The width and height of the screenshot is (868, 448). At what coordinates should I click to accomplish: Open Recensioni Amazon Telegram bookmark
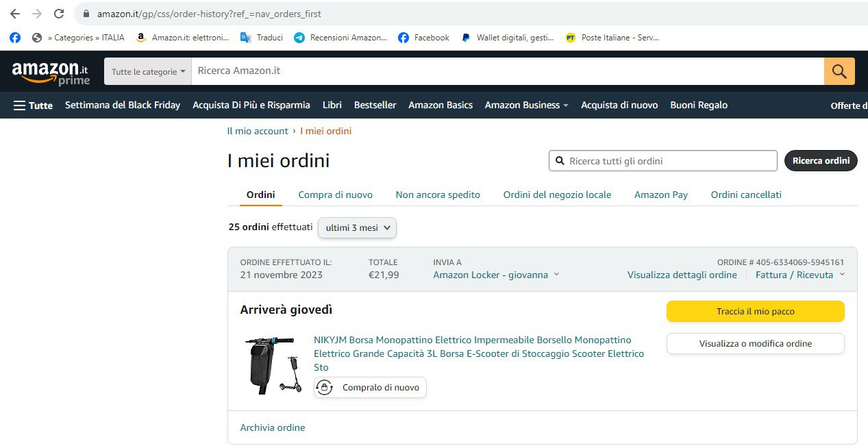coord(340,38)
